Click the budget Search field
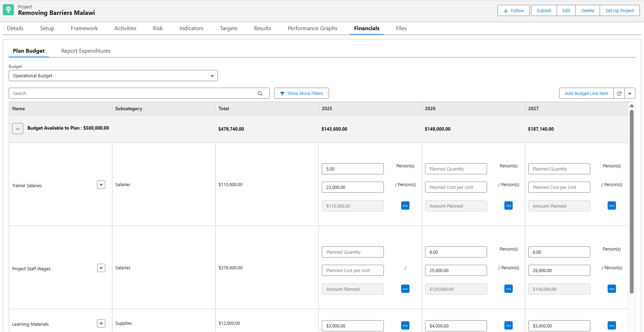The width and height of the screenshot is (644, 332). 139,94
